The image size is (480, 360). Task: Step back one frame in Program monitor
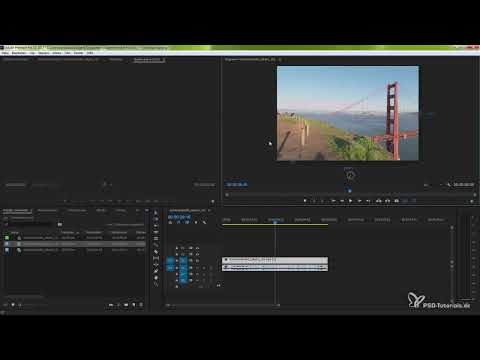click(x=342, y=201)
